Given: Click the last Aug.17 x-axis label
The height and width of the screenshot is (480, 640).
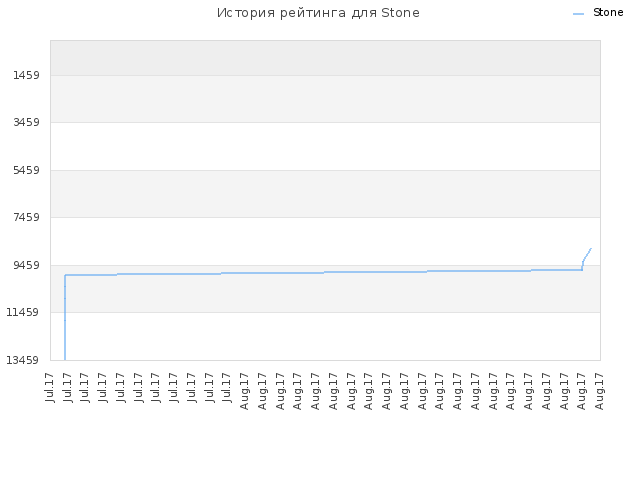Looking at the screenshot, I should [600, 391].
